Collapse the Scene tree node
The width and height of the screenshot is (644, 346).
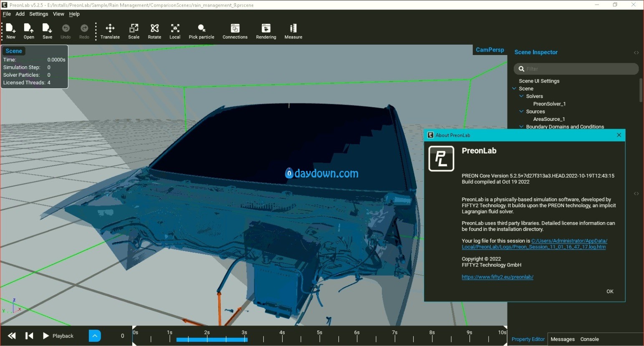514,88
